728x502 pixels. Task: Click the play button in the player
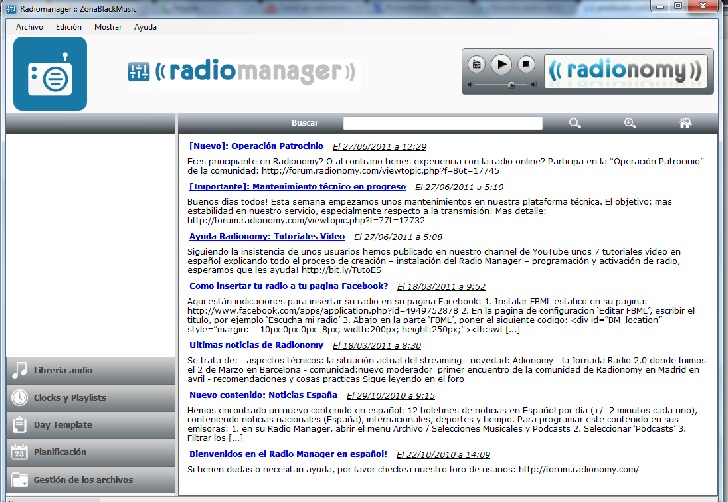[501, 64]
